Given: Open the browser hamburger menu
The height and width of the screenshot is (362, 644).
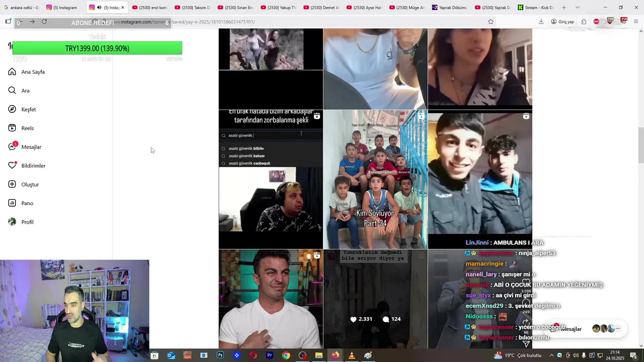Looking at the screenshot, I should pos(636,22).
